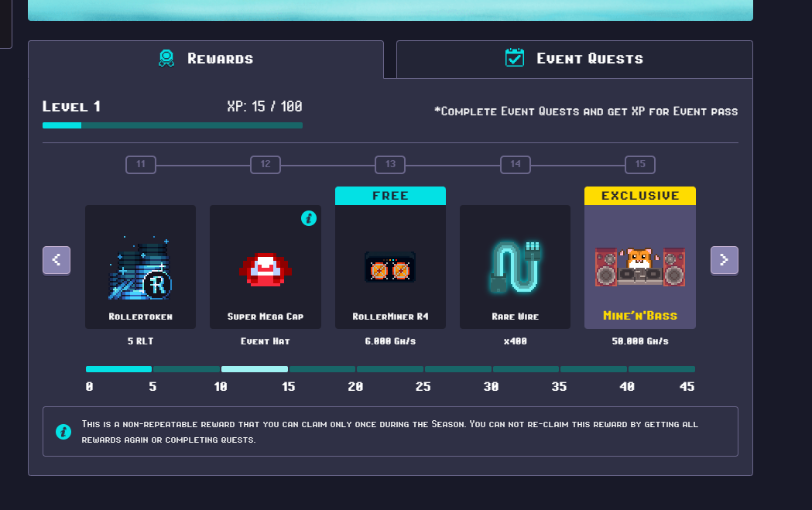Viewport: 812px width, 510px height.
Task: Click the 'Super Mega Cap' card title
Action: [266, 317]
